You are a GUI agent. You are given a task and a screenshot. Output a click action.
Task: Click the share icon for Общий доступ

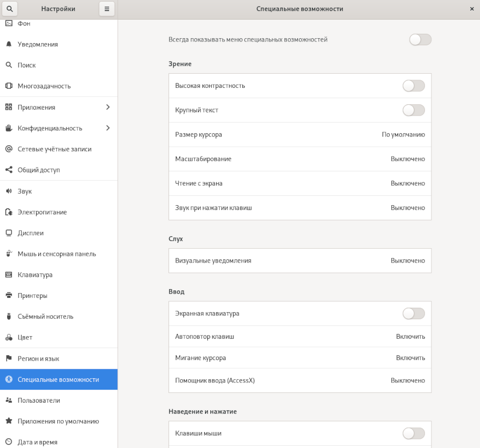[9, 170]
